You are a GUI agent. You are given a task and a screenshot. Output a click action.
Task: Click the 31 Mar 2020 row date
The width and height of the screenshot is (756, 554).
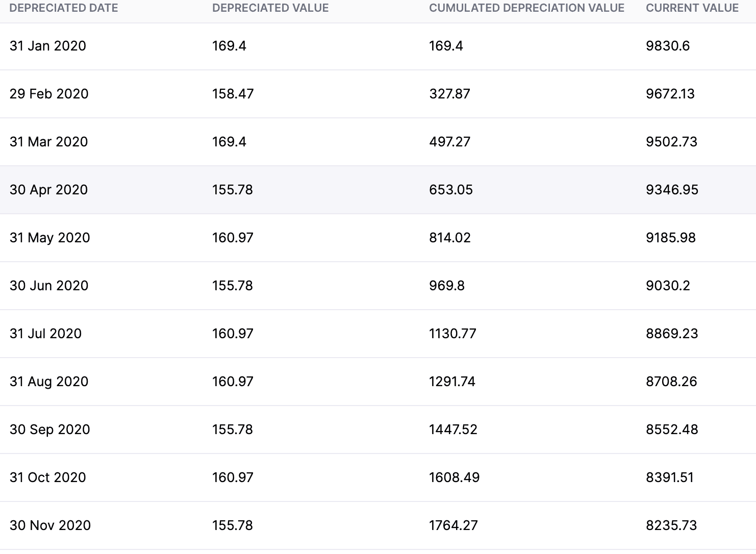pyautogui.click(x=49, y=142)
